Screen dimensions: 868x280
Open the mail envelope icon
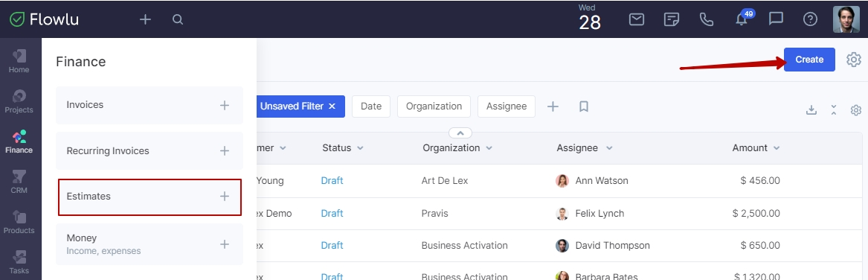637,19
